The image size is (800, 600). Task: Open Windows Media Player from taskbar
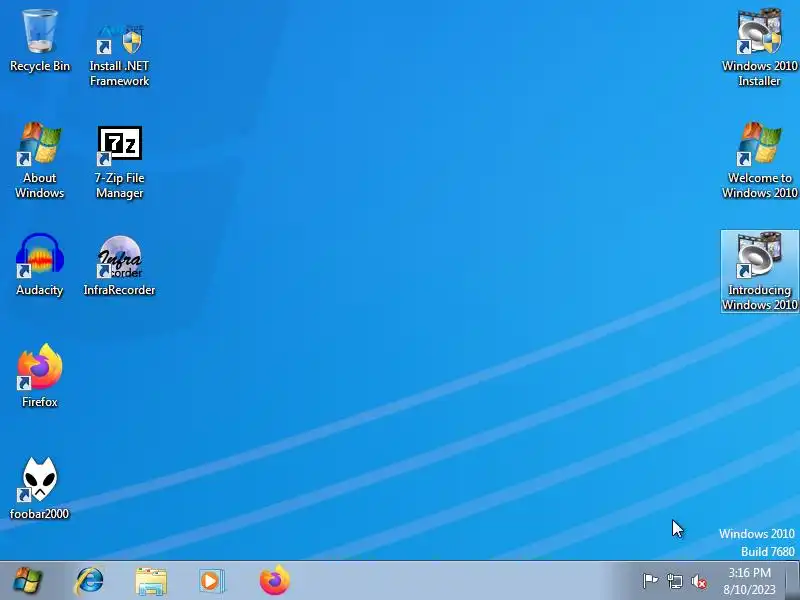click(212, 581)
